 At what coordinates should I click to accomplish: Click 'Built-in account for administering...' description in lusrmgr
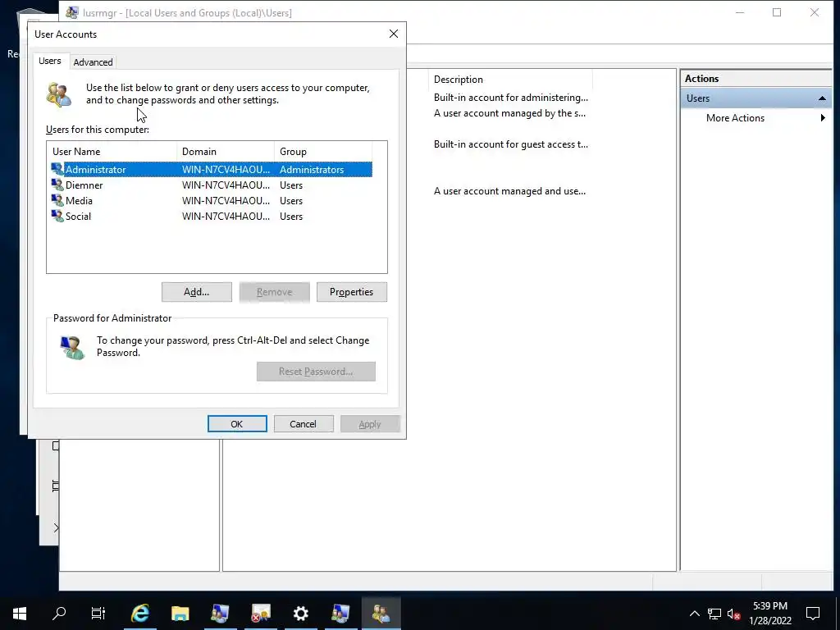point(510,98)
